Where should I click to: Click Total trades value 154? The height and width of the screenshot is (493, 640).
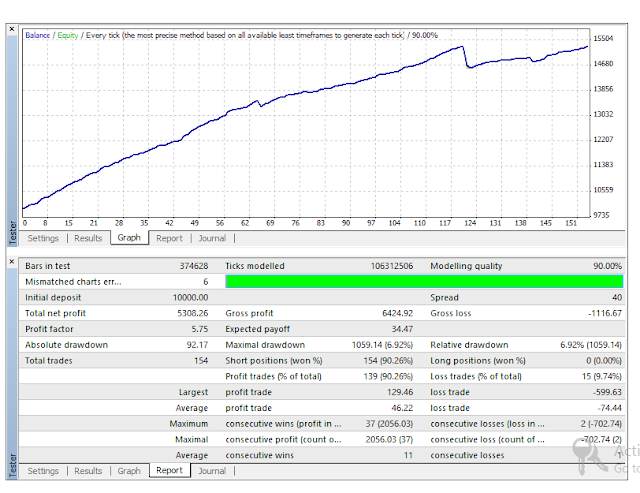point(201,361)
